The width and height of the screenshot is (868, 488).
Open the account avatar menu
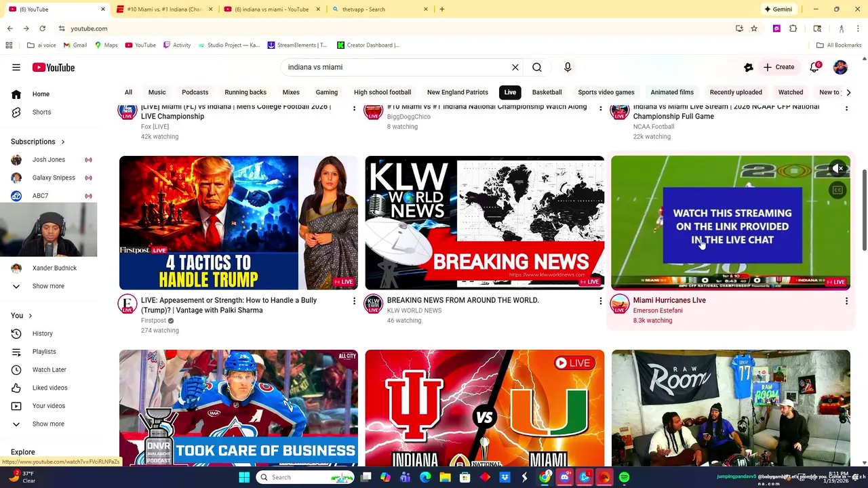coord(840,67)
